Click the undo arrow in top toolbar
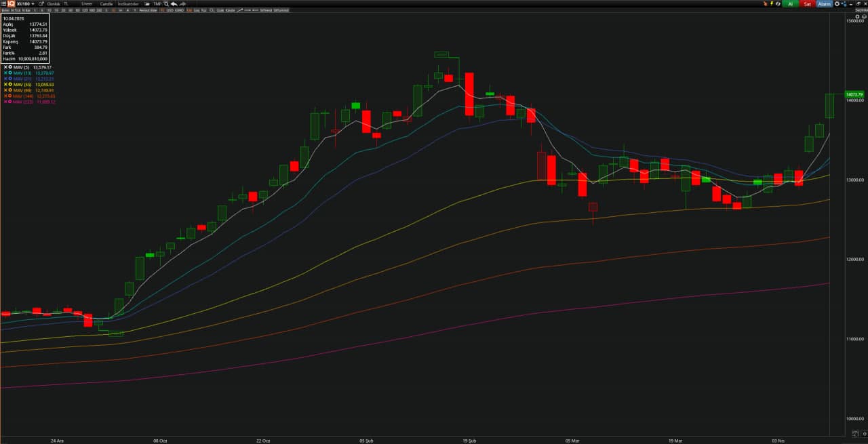Viewport: 868px width, 444px height. [174, 4]
